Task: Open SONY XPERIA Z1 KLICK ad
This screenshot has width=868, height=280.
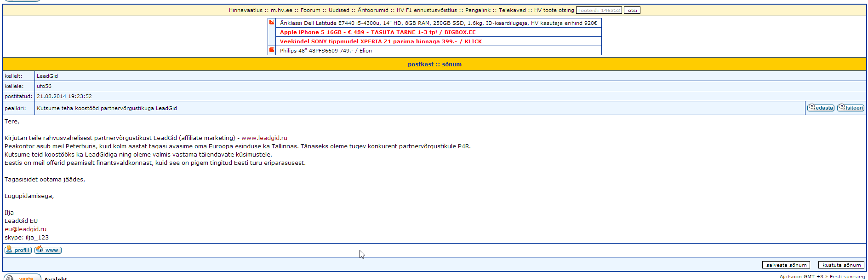Action: (x=381, y=41)
